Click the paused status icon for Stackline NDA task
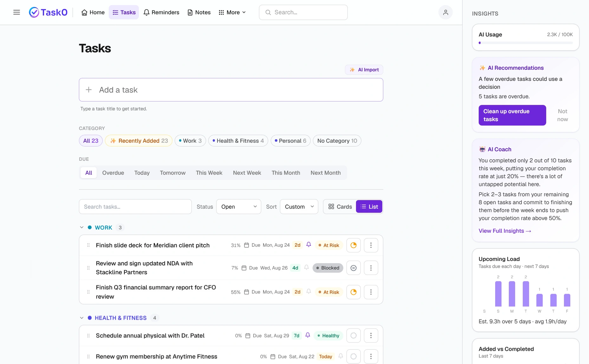 click(x=353, y=268)
